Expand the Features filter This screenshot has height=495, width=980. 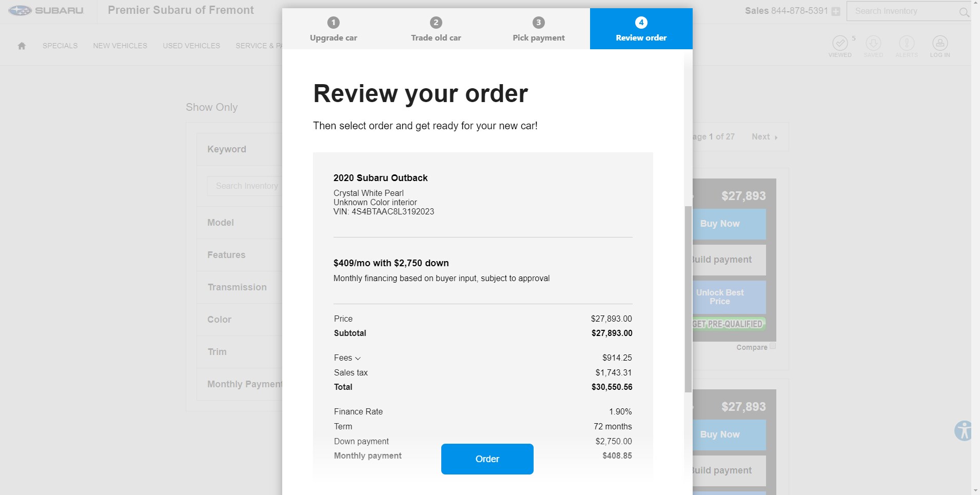[240, 255]
